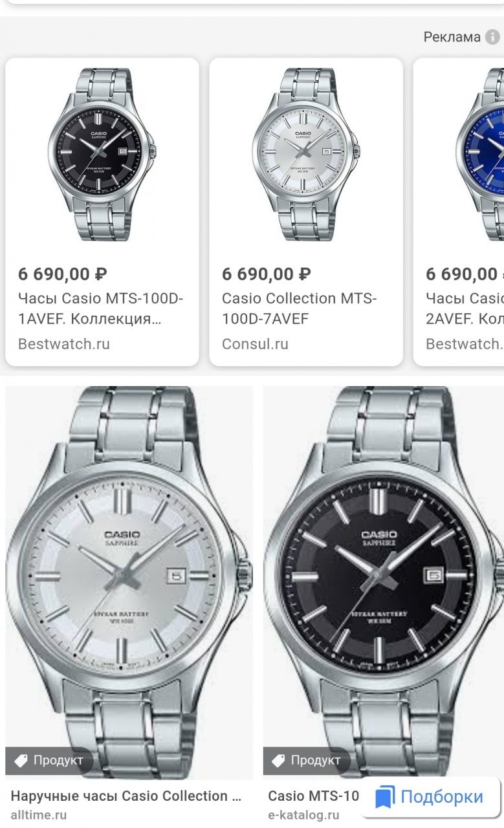Viewport: 504px width, 828px height.
Task: Click the Casio Collection MTS-100D-7AVEF title link
Action: click(299, 309)
